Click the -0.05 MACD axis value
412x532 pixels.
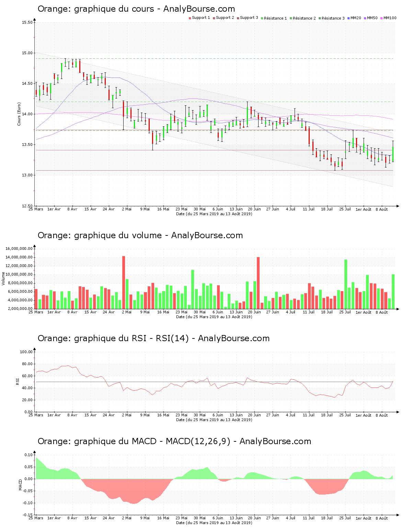coord(27,491)
